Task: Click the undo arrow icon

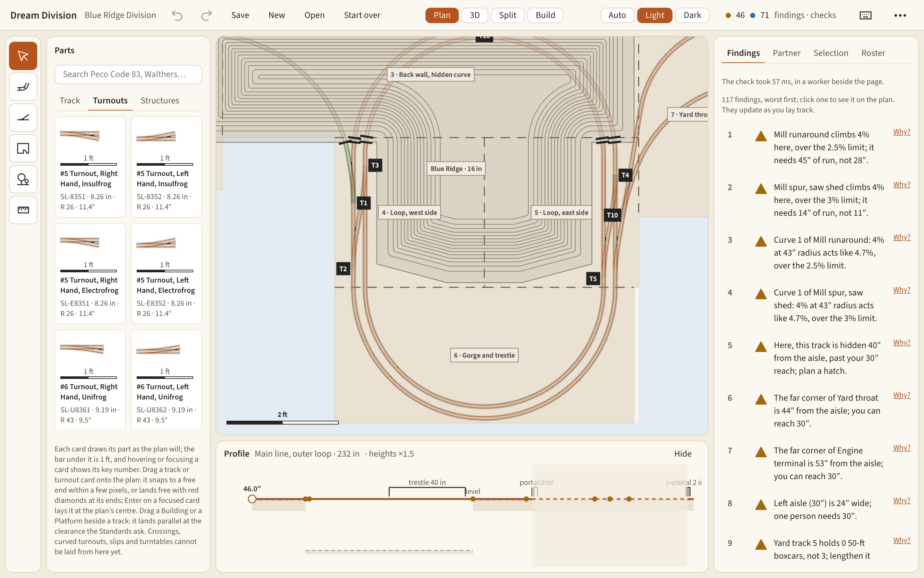Action: 177,15
